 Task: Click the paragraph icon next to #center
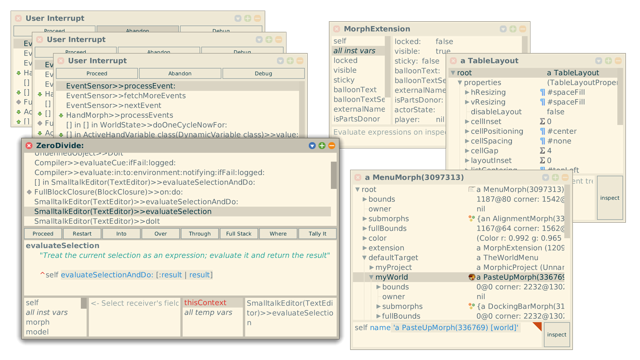tap(542, 131)
